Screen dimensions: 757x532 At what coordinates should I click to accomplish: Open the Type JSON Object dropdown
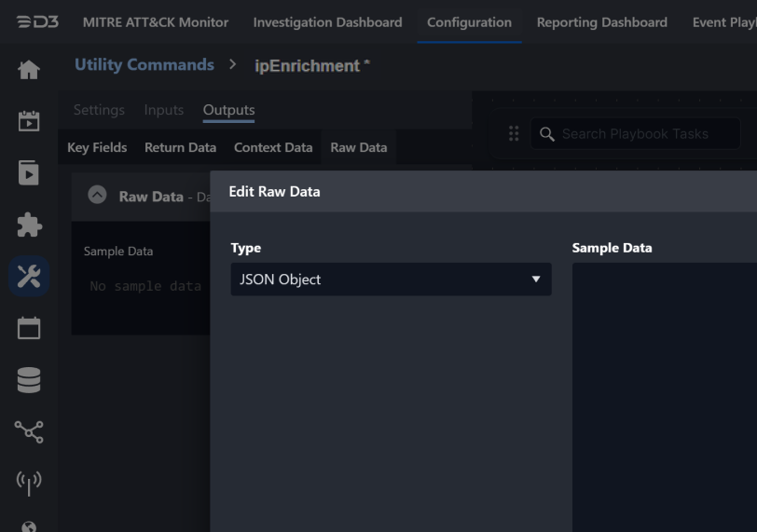click(391, 280)
